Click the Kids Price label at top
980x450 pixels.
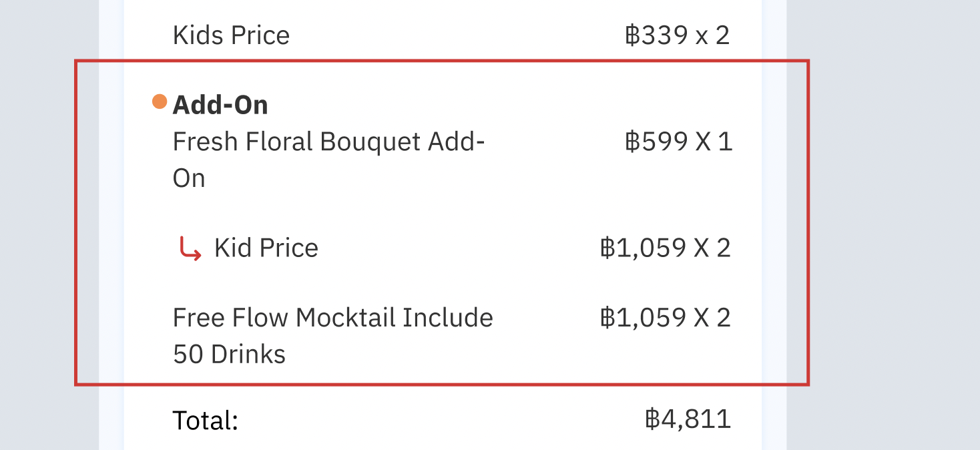tap(231, 35)
